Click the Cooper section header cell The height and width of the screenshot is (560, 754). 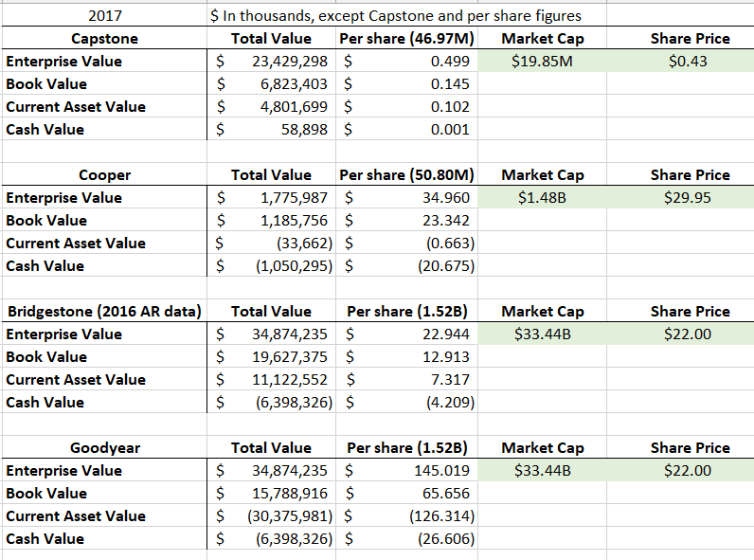coord(104,175)
